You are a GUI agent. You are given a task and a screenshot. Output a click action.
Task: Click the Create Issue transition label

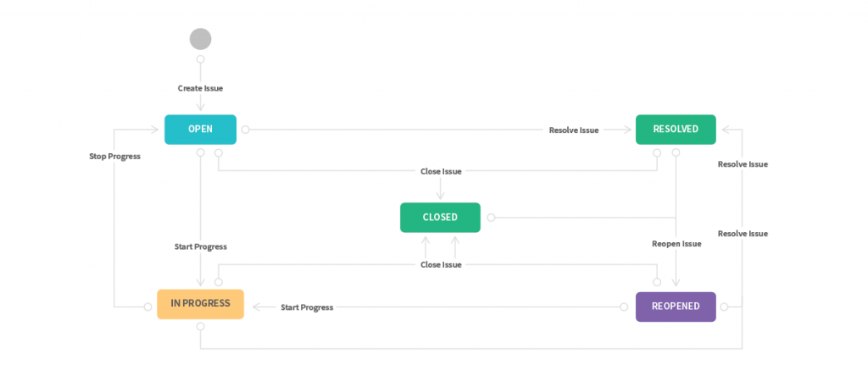200,88
